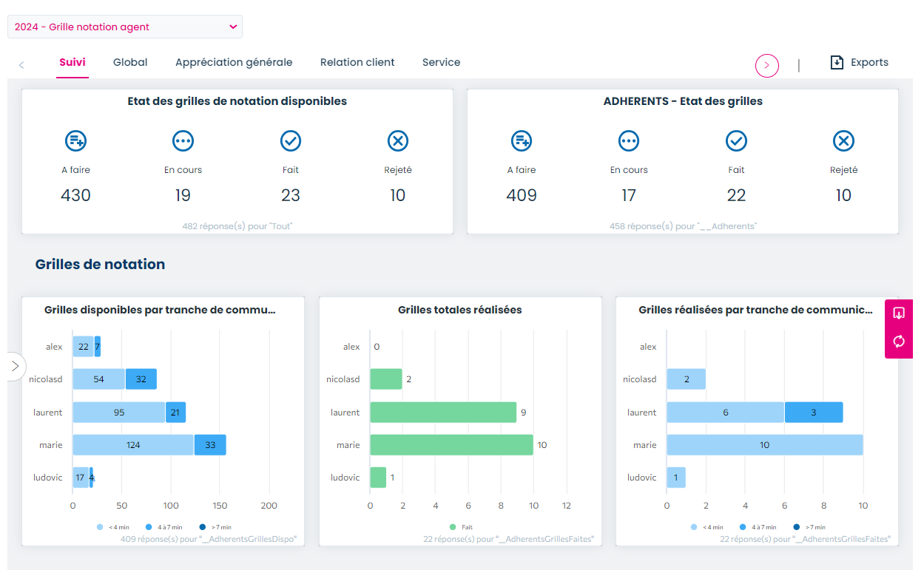Screen dimensions: 924x570
Task: Select the 'En cours' ellipsis icon
Action: point(183,140)
